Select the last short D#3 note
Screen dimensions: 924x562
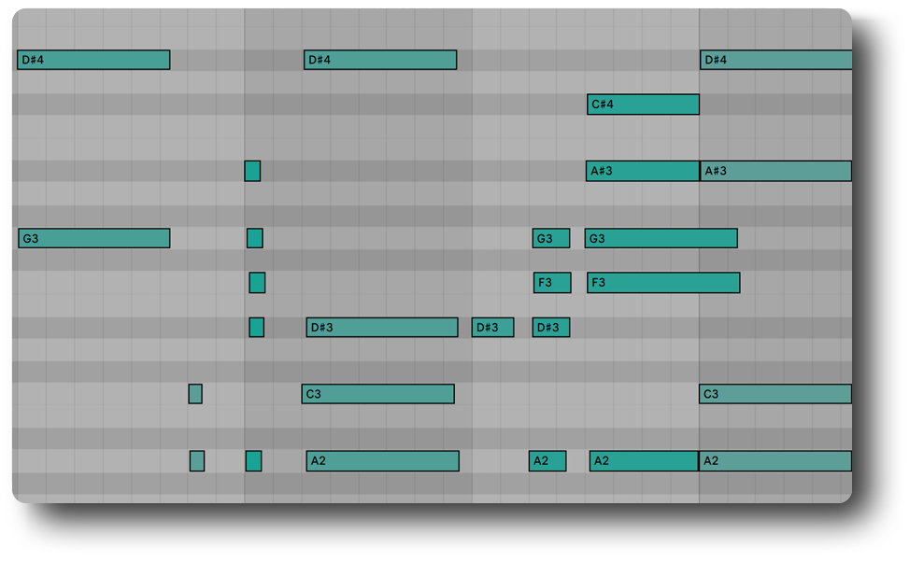point(551,328)
